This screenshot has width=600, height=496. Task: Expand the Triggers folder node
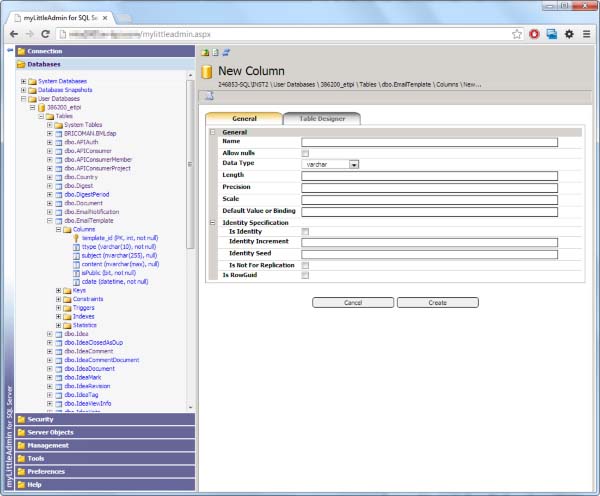pyautogui.click(x=59, y=308)
